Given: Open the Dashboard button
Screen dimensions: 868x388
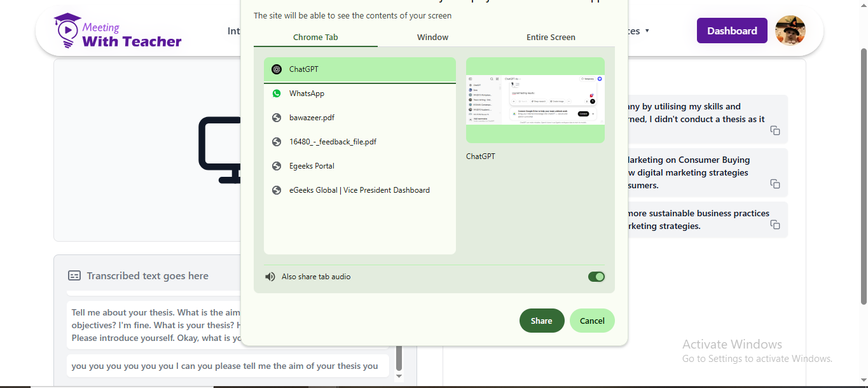Looking at the screenshot, I should click(x=732, y=31).
